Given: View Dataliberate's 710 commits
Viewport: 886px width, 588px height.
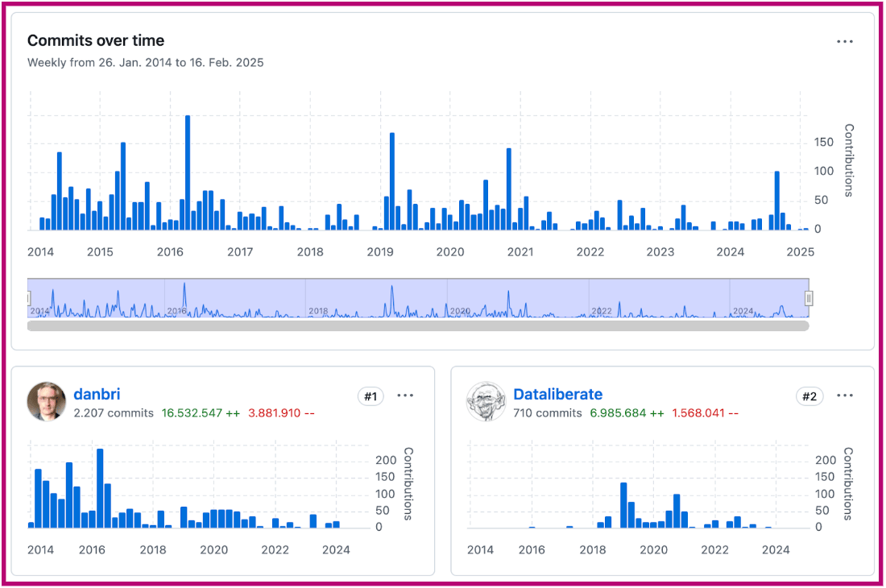Looking at the screenshot, I should coord(547,413).
